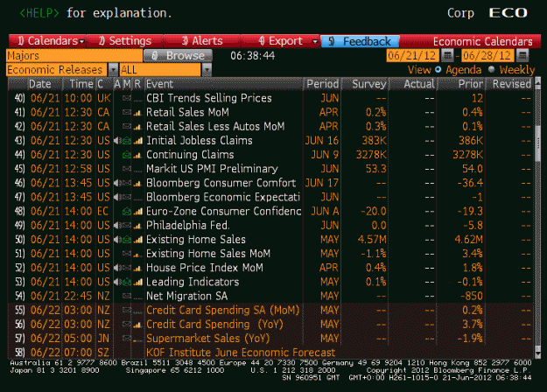
Task: Click relevance bars icon for Retail Sales MoM
Action: tap(138, 112)
